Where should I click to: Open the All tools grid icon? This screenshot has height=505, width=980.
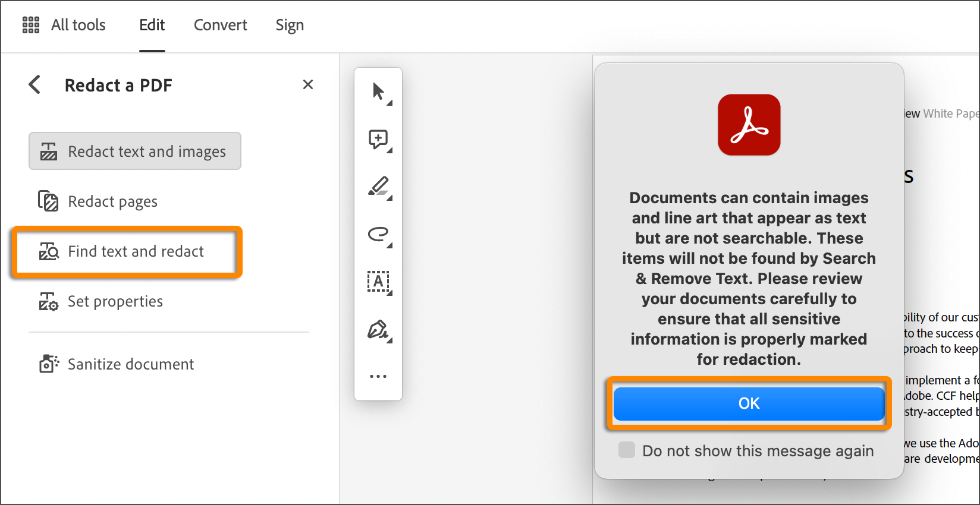[31, 25]
